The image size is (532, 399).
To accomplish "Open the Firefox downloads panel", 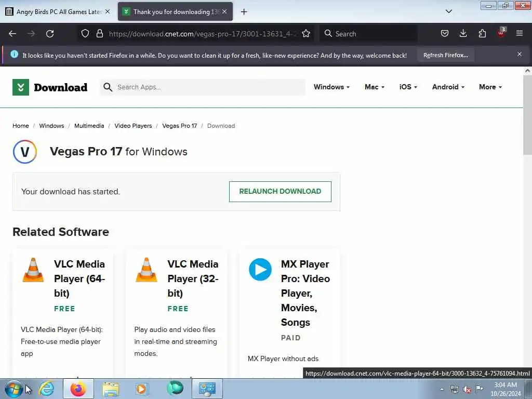I will pyautogui.click(x=463, y=33).
